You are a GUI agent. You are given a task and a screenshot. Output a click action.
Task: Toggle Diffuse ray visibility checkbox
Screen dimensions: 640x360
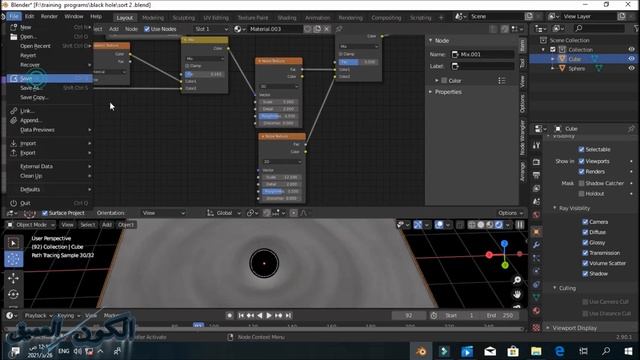585,232
